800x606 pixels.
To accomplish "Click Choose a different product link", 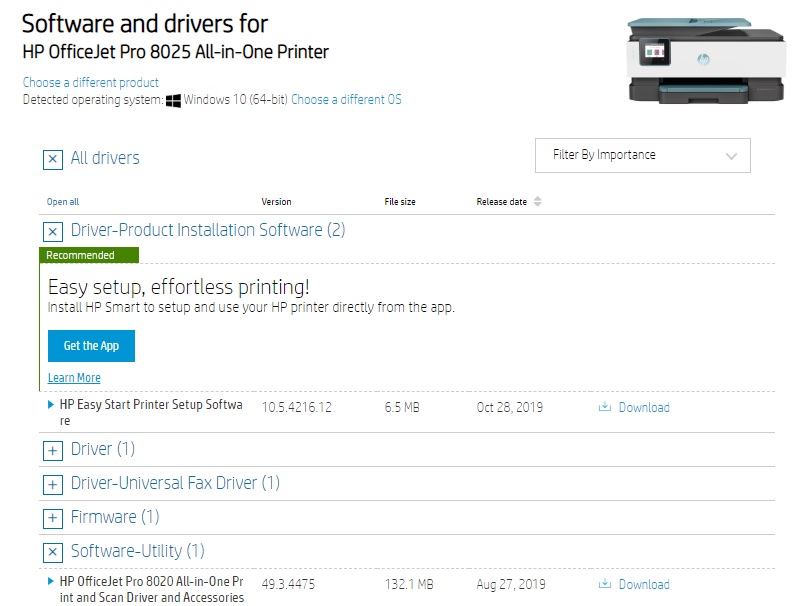I will click(x=90, y=82).
